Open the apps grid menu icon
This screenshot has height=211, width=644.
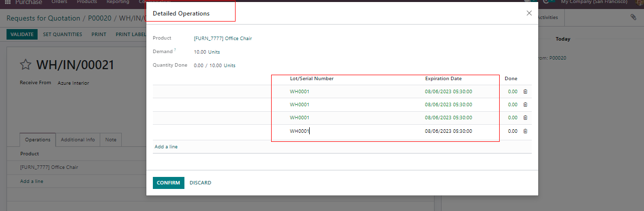click(x=8, y=2)
